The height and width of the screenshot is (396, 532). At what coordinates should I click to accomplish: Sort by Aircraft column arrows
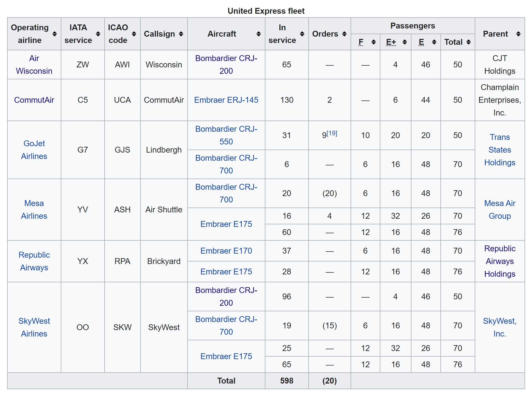[258, 34]
